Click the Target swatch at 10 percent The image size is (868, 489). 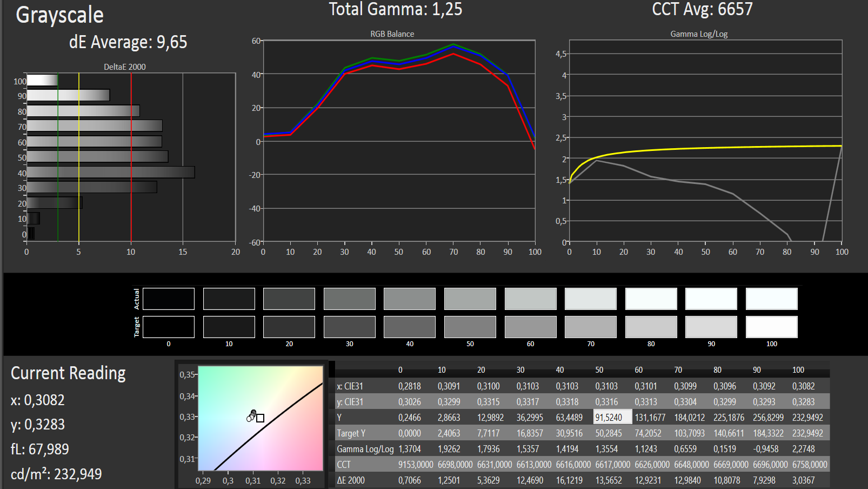pyautogui.click(x=229, y=327)
